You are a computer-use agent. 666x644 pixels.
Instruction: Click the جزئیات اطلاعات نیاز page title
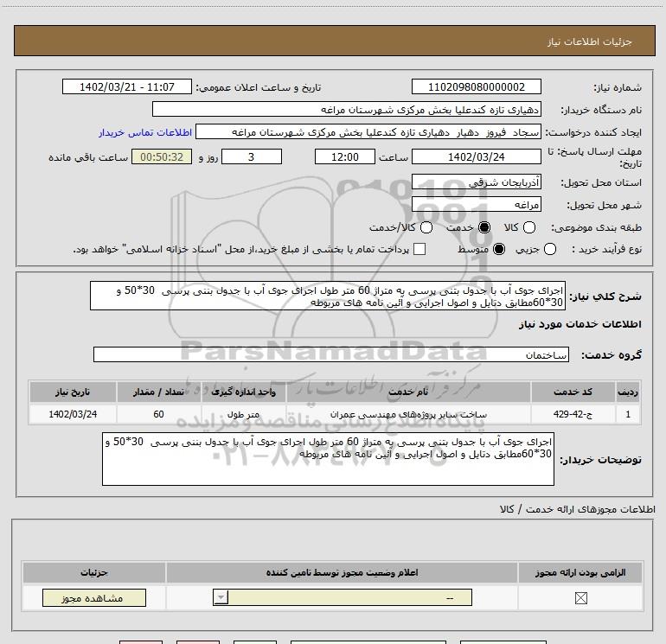pyautogui.click(x=589, y=41)
